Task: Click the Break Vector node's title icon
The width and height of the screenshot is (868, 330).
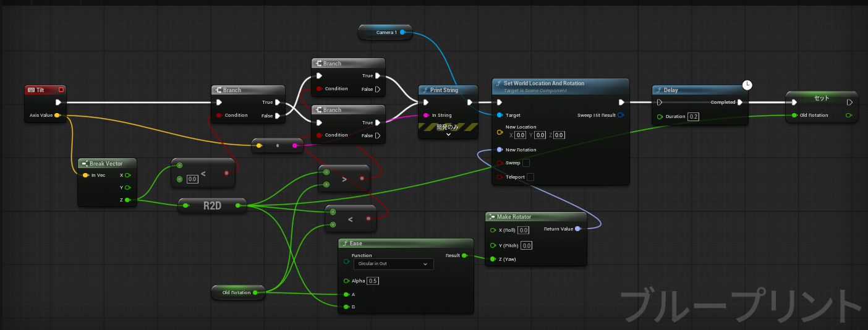Action: tap(84, 164)
